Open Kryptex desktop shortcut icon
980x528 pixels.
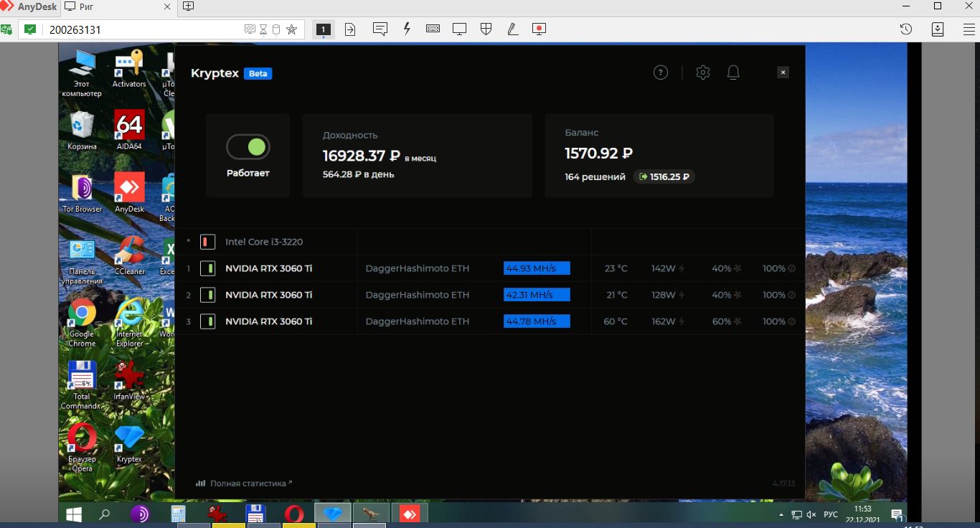pos(129,443)
